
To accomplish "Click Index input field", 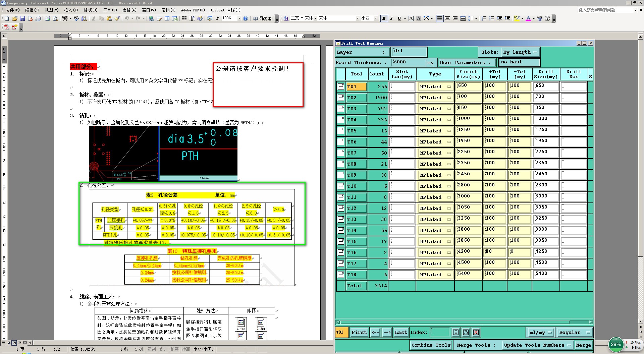I will click(440, 332).
